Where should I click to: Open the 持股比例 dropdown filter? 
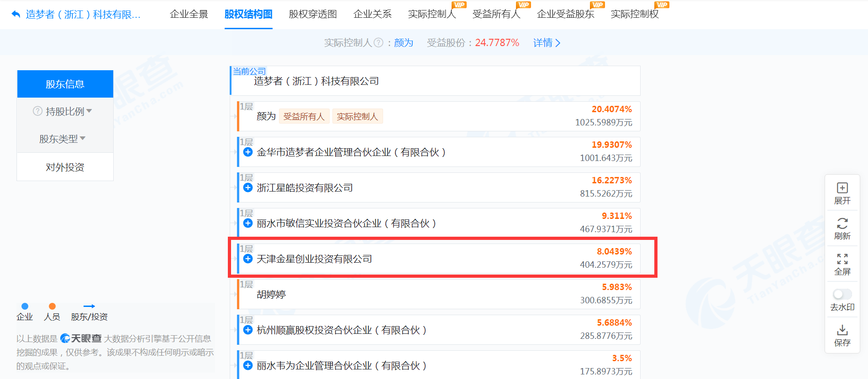tap(68, 111)
